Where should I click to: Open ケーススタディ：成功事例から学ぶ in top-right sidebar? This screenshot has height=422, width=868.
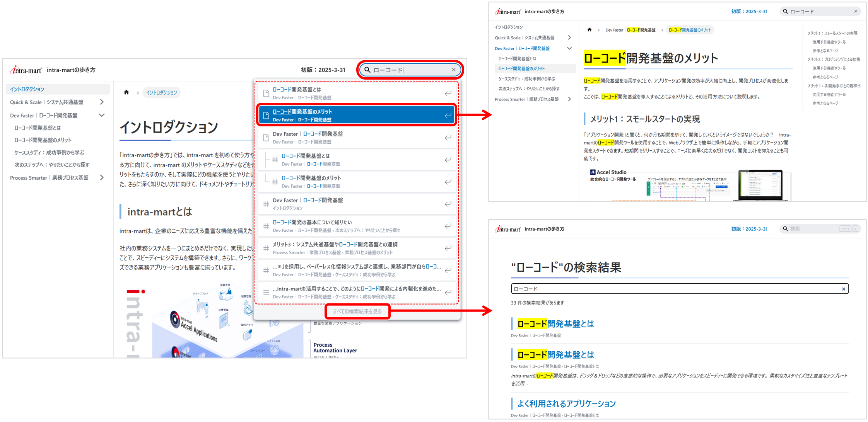point(526,79)
